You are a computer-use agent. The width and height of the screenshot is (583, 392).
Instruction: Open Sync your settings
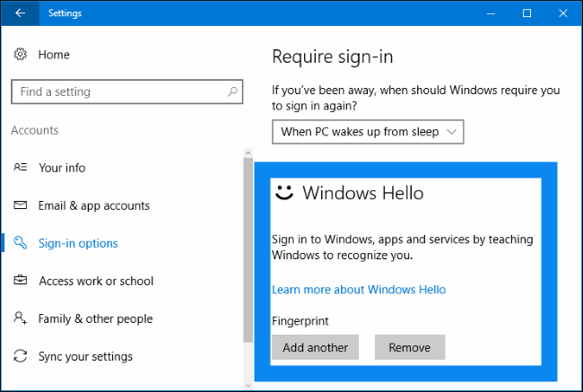[x=85, y=356]
